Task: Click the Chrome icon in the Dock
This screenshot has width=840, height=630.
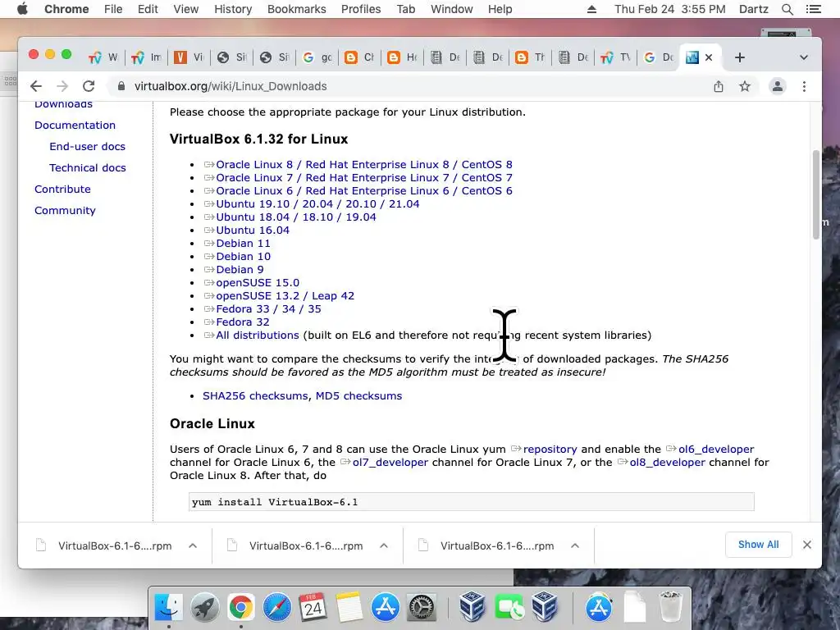Action: click(x=241, y=608)
